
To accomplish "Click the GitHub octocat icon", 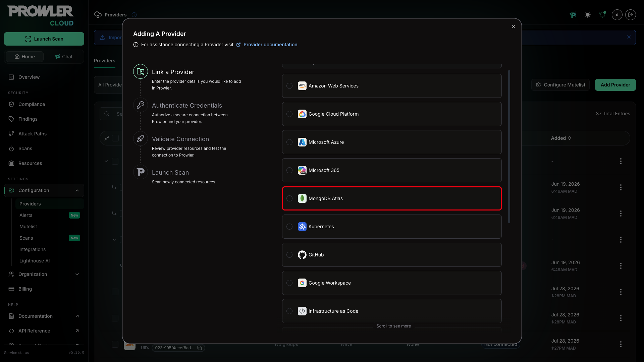I will (302, 255).
